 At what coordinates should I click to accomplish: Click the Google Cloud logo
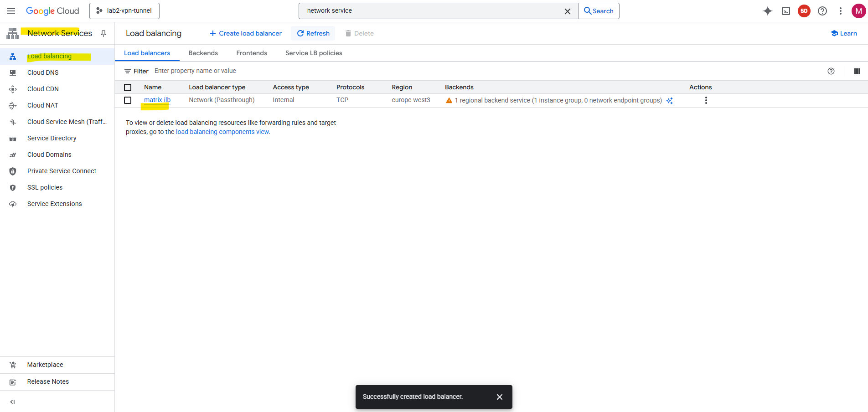tap(52, 11)
